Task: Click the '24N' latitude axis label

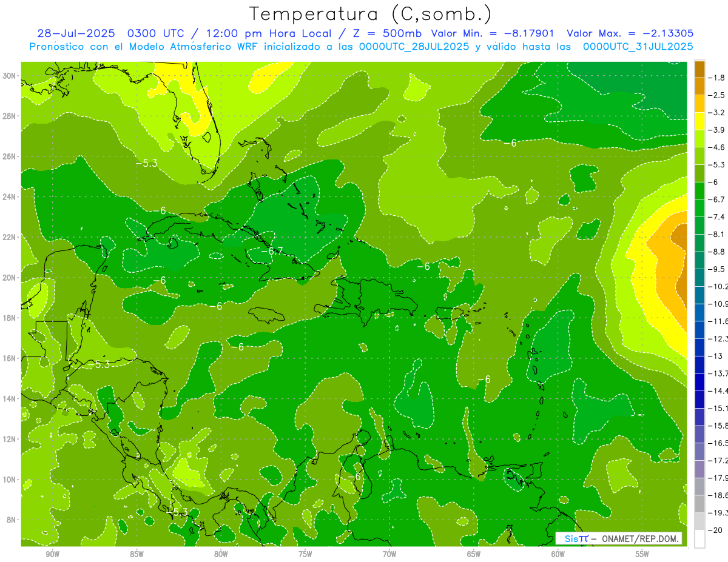Action: (9, 197)
